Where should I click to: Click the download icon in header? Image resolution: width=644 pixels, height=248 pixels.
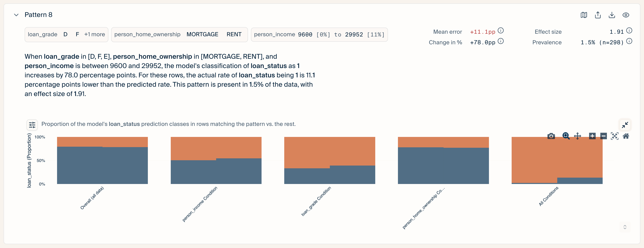tap(612, 15)
